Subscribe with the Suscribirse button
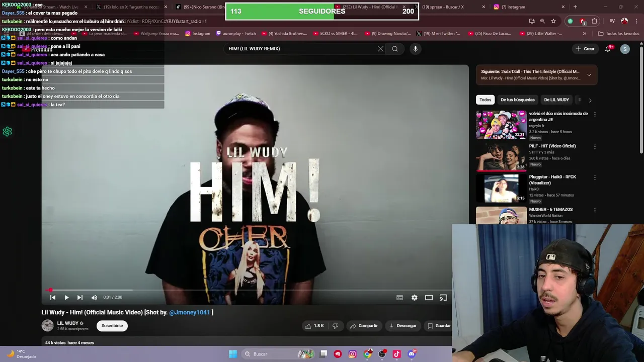 pyautogui.click(x=112, y=326)
